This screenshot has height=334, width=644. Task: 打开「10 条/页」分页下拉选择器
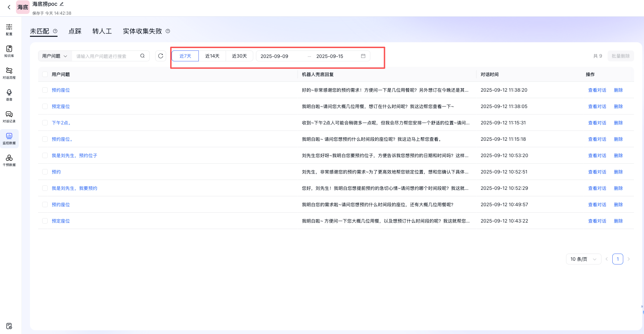[583, 259]
